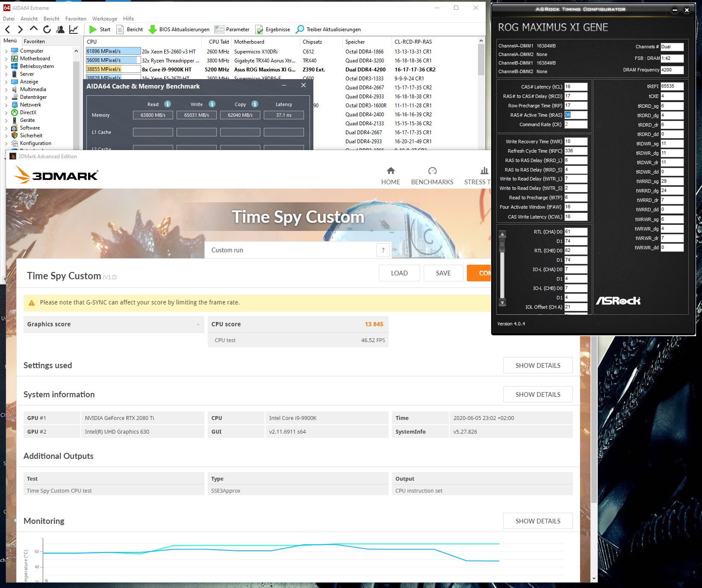Click the Datenträger icon in AIDA64 tree
The height and width of the screenshot is (588, 702).
point(15,97)
